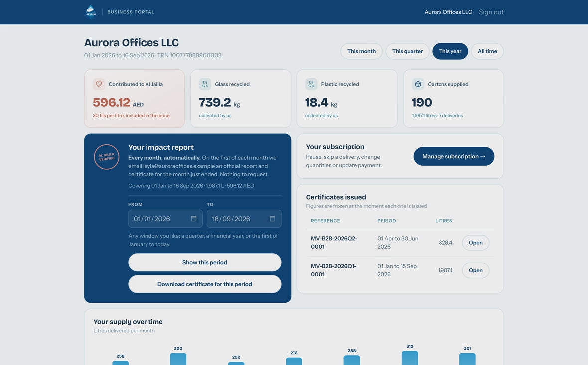This screenshot has height=365, width=588.
Task: Click the Al Jalila Verified badge
Action: [x=107, y=157]
